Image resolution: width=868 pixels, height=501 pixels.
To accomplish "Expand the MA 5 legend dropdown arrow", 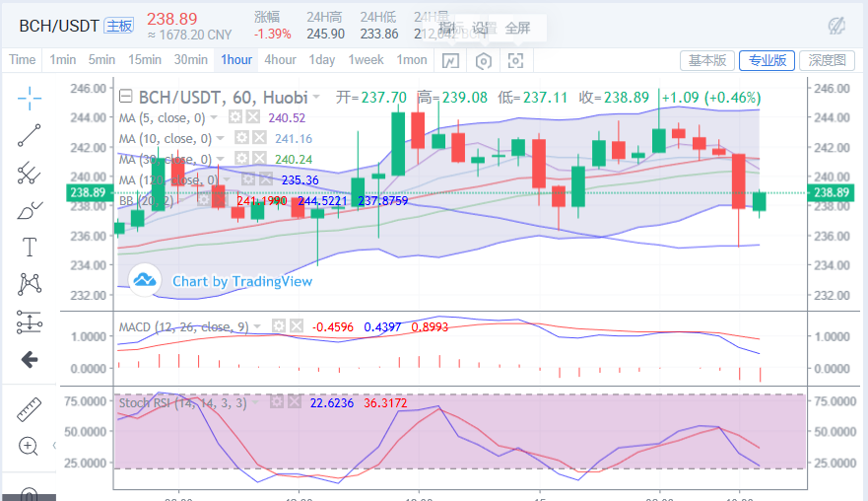I will tap(214, 117).
